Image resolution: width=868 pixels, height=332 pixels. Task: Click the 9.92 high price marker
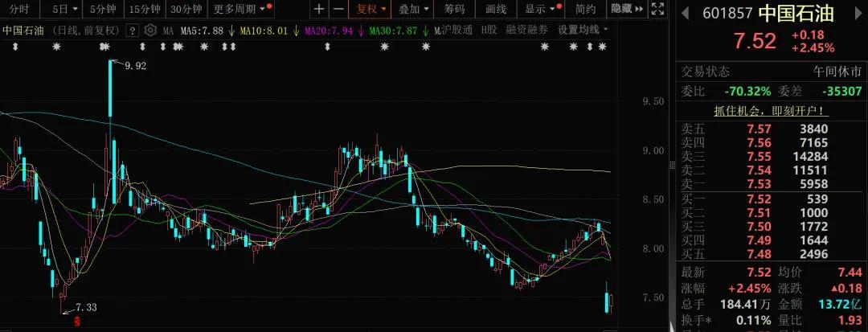pyautogui.click(x=135, y=66)
